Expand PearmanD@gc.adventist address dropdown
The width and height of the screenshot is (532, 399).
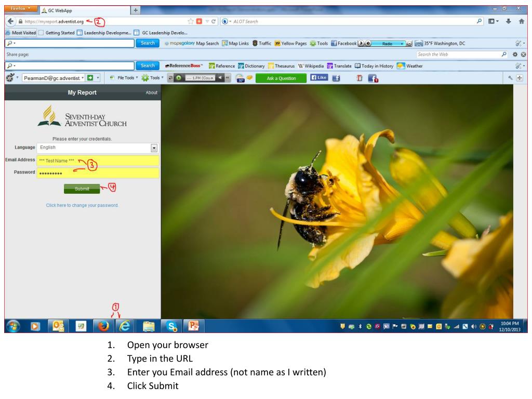pos(83,78)
